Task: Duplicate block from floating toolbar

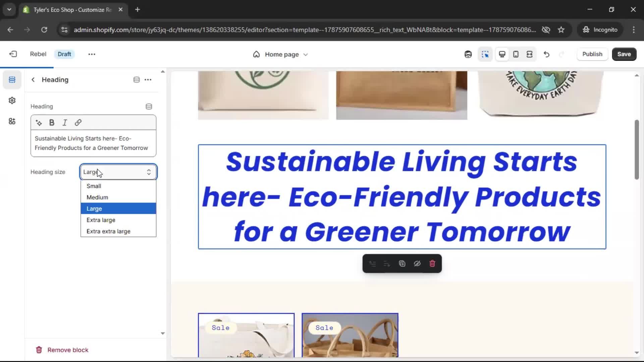Action: click(x=402, y=264)
